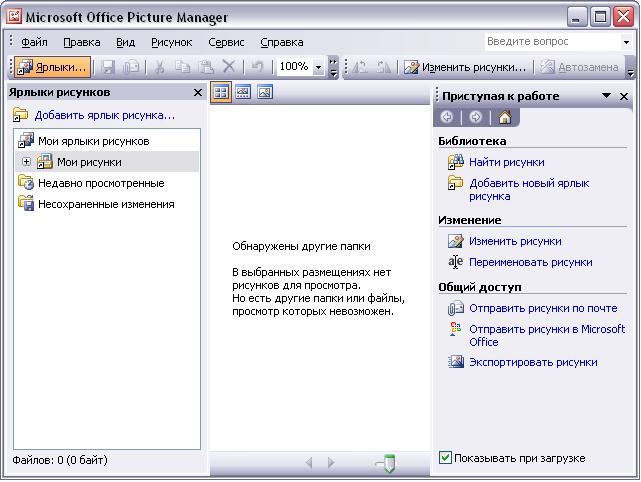Expand the Мои рисунки tree node
Image resolution: width=641 pixels, height=482 pixels.
point(26,161)
